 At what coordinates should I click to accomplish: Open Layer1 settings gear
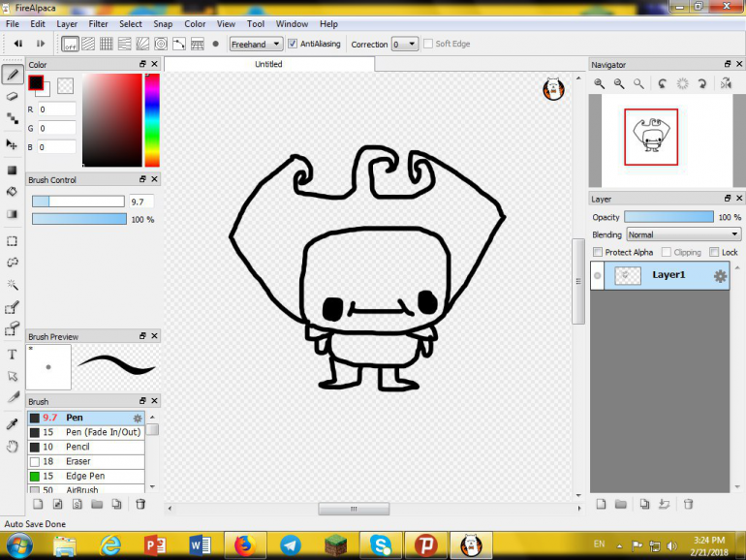pyautogui.click(x=720, y=276)
